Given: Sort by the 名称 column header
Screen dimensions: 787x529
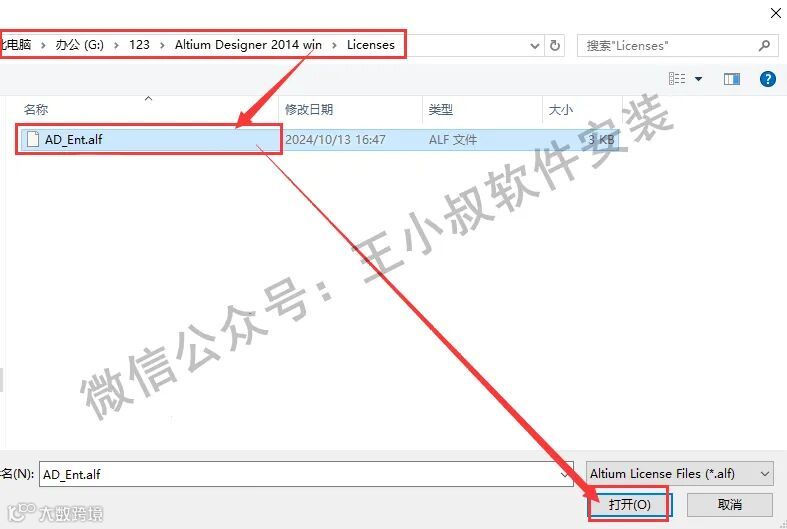Looking at the screenshot, I should click(x=36, y=109).
